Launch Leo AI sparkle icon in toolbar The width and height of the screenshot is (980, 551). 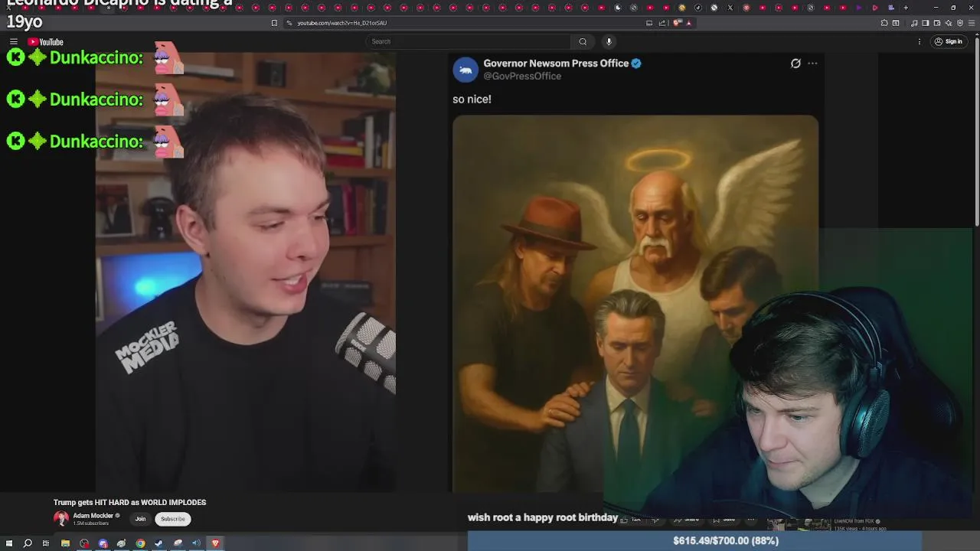click(949, 23)
